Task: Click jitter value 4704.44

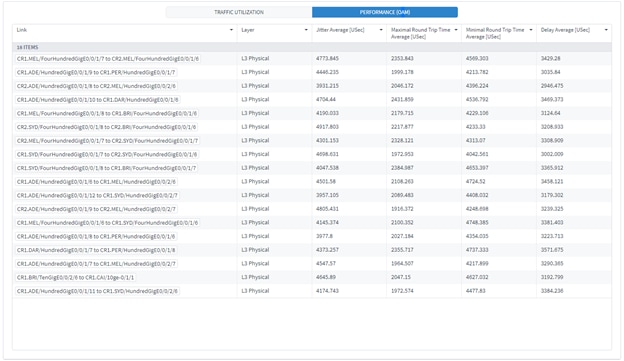Action: pyautogui.click(x=326, y=100)
